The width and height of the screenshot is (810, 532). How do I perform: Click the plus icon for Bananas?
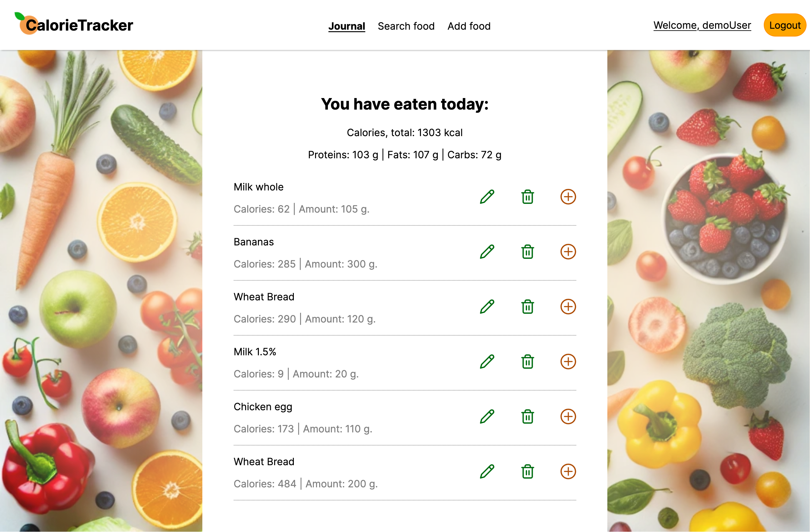click(568, 252)
